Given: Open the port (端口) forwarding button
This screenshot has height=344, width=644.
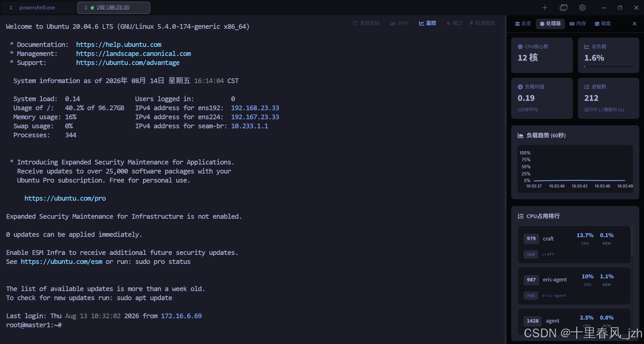Looking at the screenshot, I should click(454, 23).
